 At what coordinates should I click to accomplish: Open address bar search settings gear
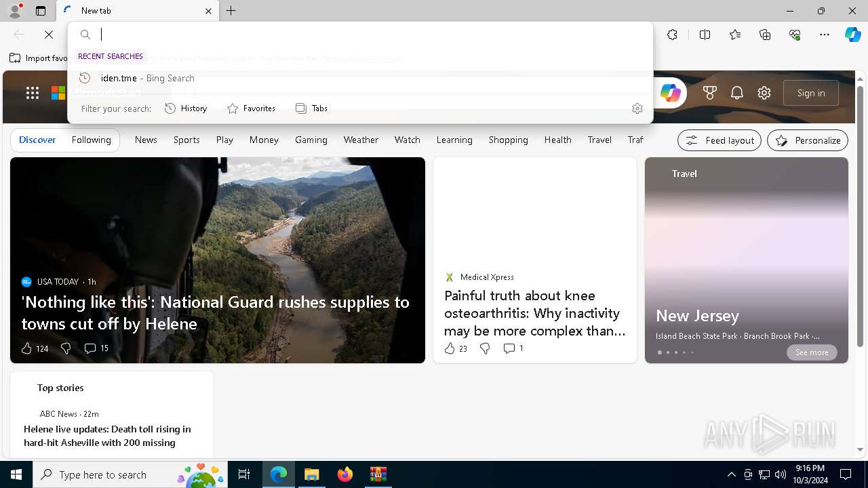(637, 108)
